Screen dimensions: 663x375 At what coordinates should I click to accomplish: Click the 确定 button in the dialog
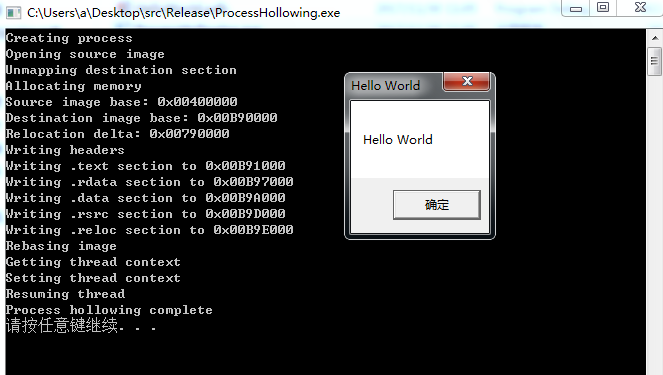[x=437, y=205]
